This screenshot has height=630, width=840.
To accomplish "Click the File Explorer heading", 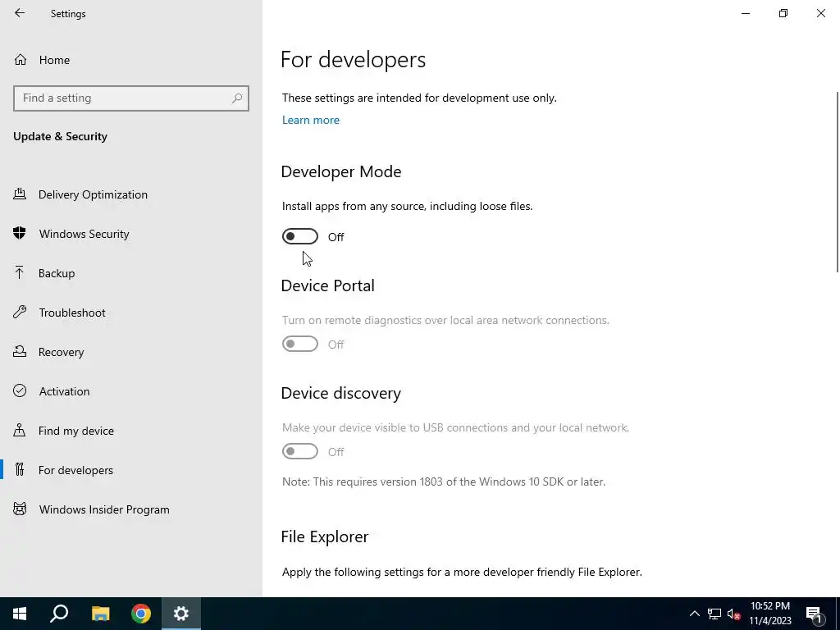I will pos(325,536).
